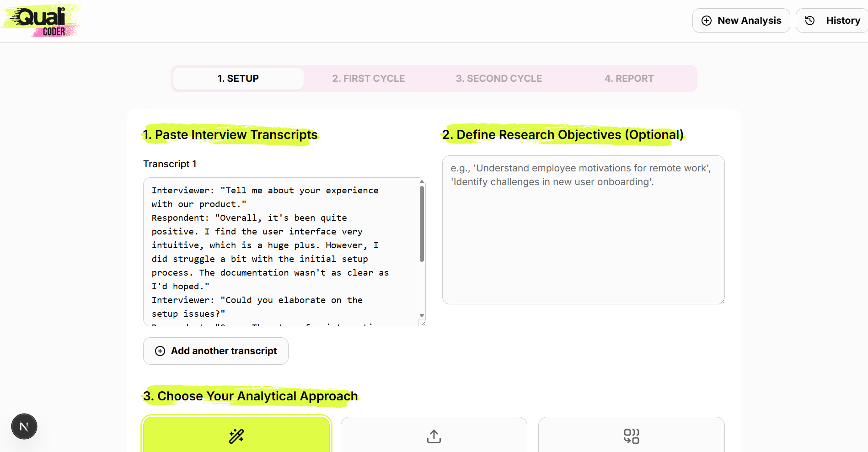Screen dimensions: 868x452
Task: Grab the research objectives resize handle
Action: [722, 301]
